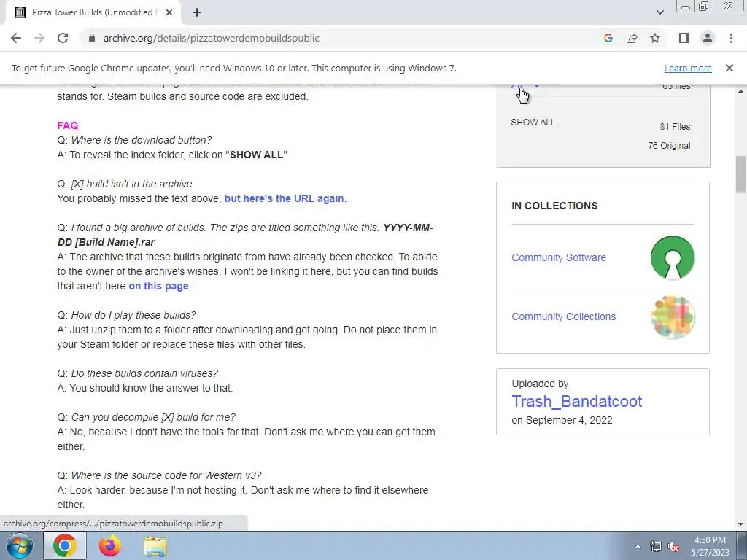
Task: Open Community Software green icon thumbnail
Action: click(x=672, y=257)
